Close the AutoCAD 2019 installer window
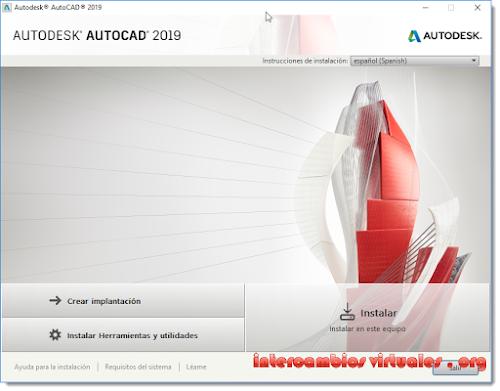Screen dimensions: 500x391 pos(477,7)
